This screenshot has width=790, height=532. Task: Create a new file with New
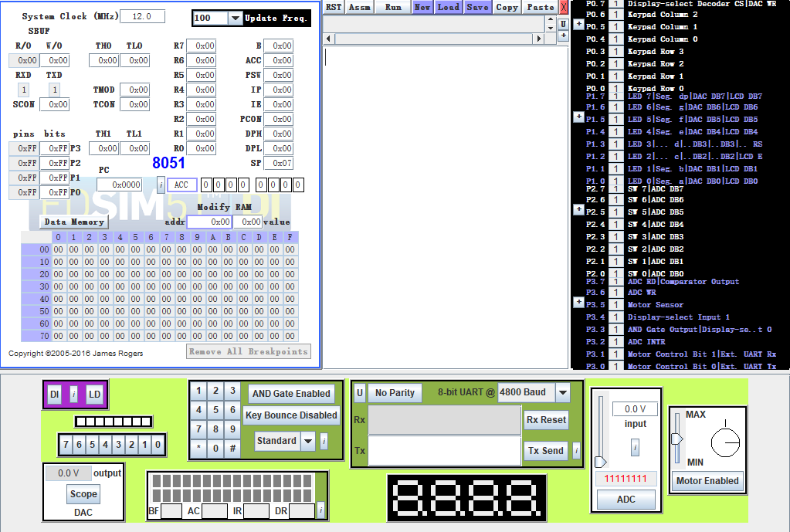click(422, 7)
